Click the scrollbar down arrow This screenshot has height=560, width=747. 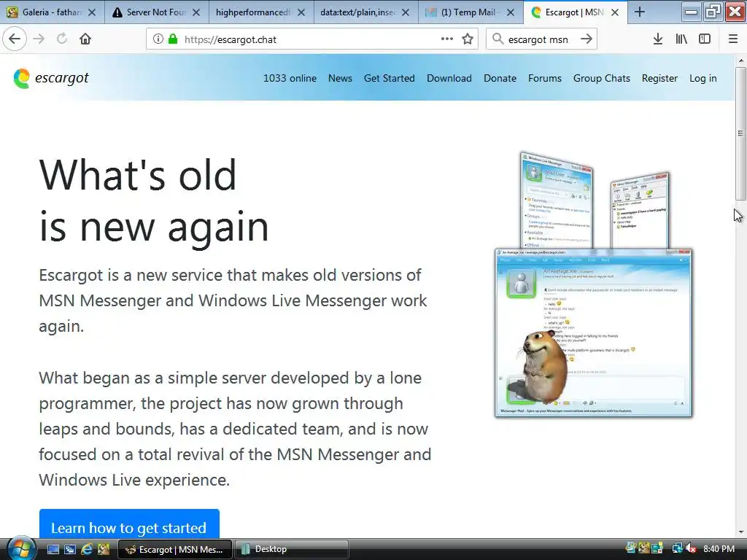(741, 532)
